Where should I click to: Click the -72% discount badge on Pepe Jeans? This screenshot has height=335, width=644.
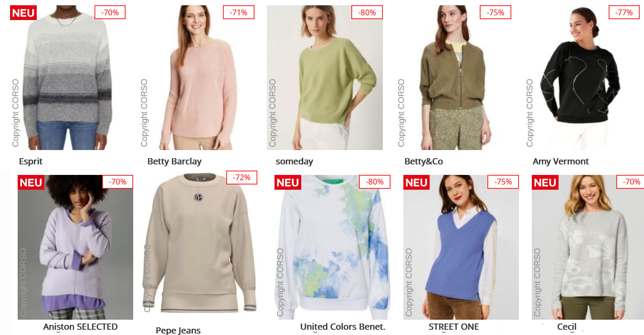click(x=242, y=177)
